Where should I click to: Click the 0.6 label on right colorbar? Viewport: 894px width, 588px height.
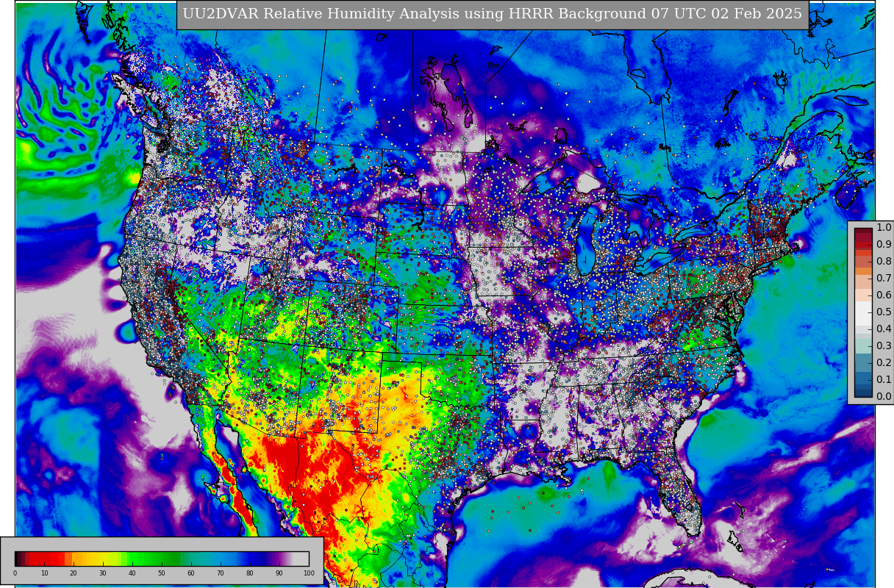pyautogui.click(x=884, y=295)
